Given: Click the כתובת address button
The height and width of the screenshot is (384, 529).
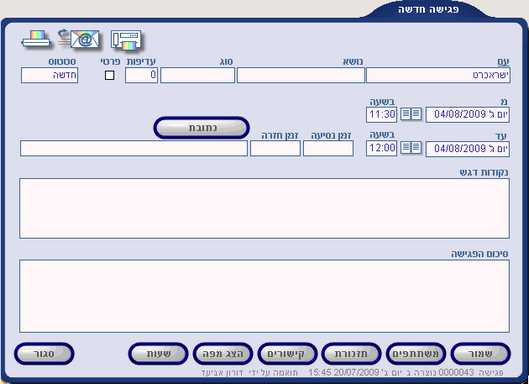Looking at the screenshot, I should point(201,128).
